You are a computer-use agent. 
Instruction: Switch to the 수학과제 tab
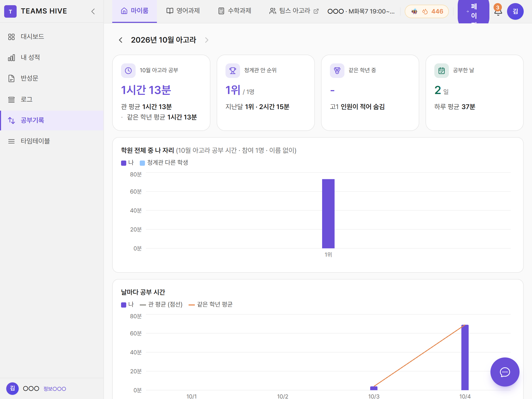(235, 11)
